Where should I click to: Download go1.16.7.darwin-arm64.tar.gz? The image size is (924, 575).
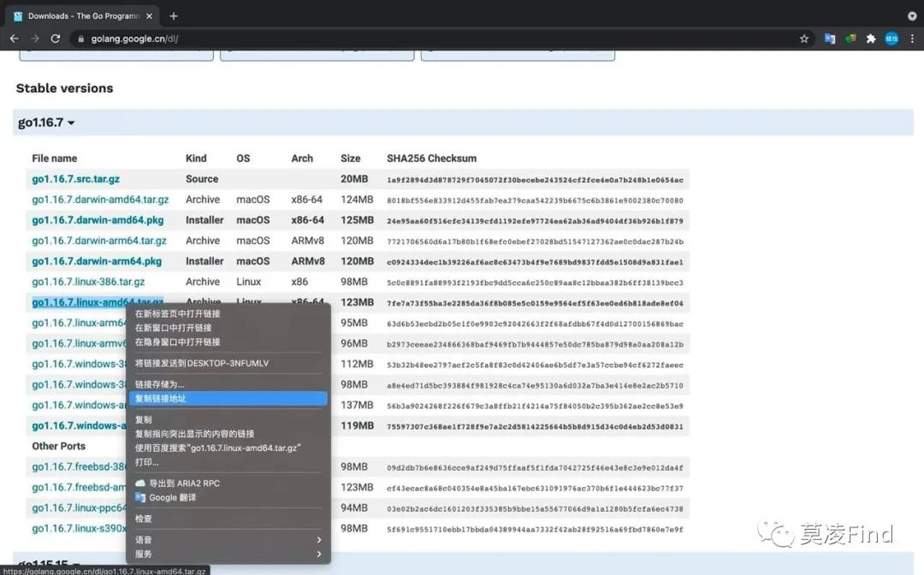point(99,241)
